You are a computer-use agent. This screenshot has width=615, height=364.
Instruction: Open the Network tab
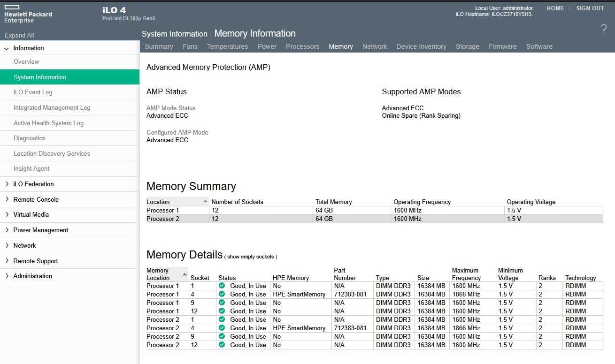tap(375, 46)
